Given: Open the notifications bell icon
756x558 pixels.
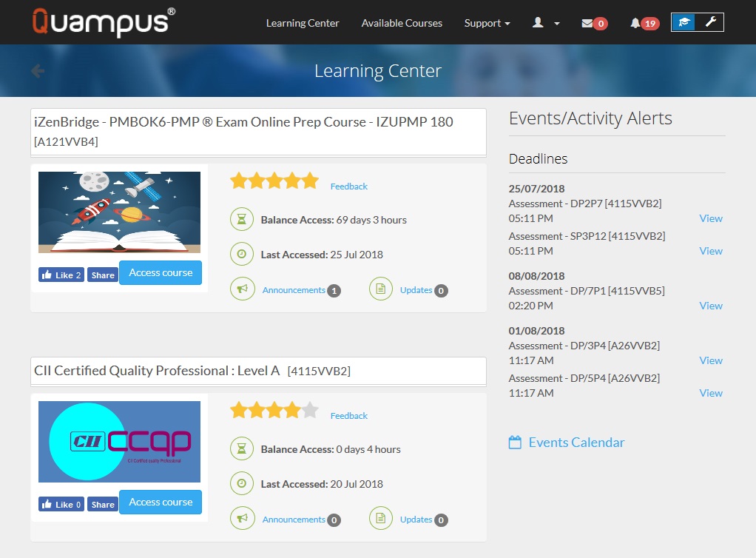Looking at the screenshot, I should 635,24.
